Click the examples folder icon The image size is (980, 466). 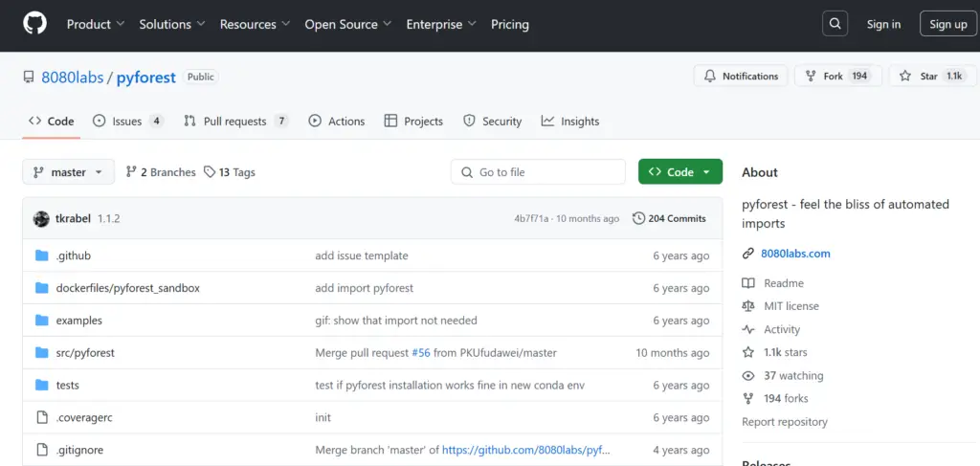tap(42, 321)
